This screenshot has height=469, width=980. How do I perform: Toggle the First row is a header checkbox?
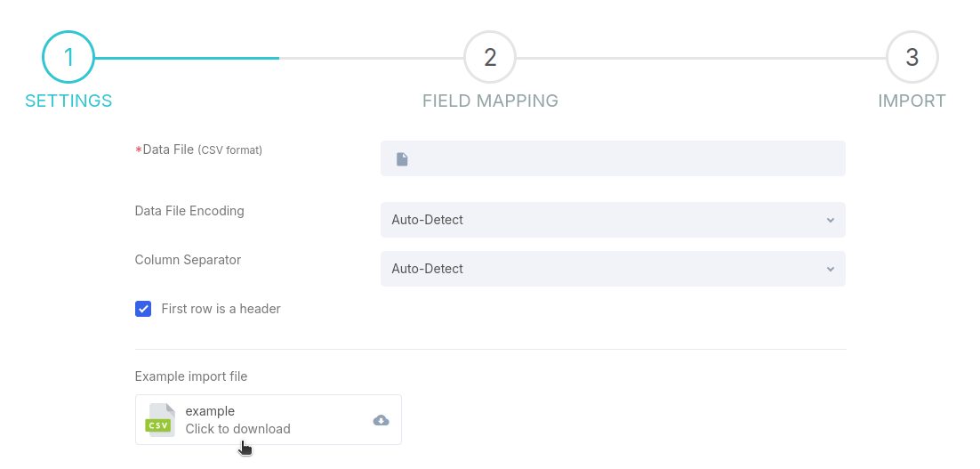coord(143,309)
